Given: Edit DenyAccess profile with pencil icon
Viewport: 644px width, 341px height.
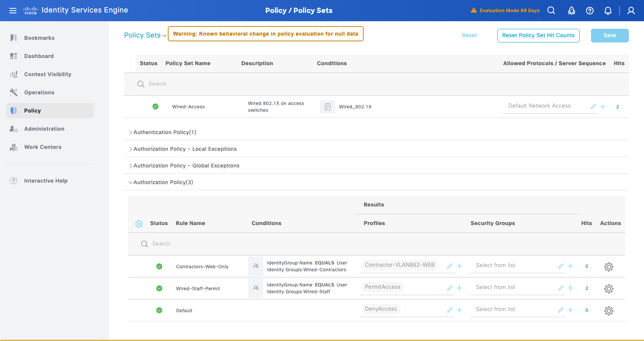Looking at the screenshot, I should pyautogui.click(x=450, y=310).
